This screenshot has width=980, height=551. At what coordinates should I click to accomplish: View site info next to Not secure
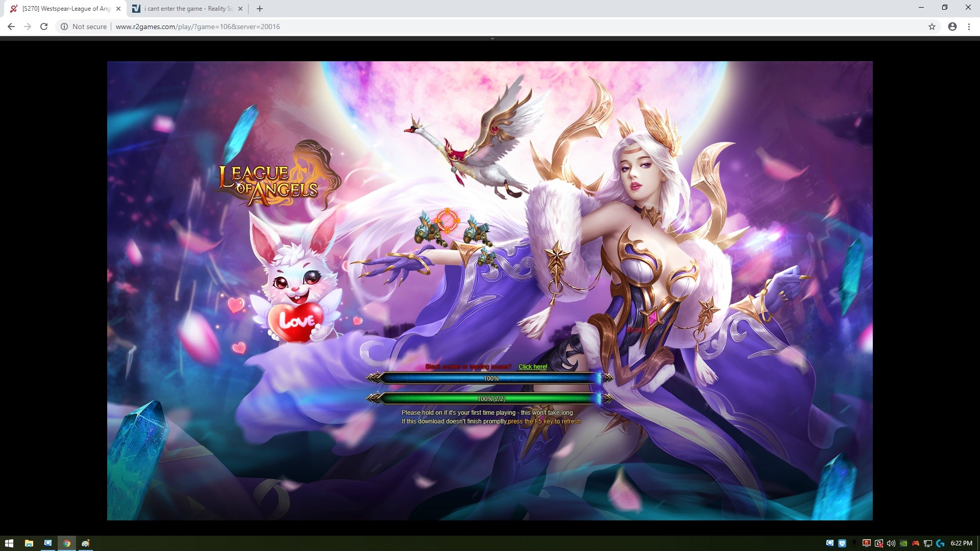point(64,27)
